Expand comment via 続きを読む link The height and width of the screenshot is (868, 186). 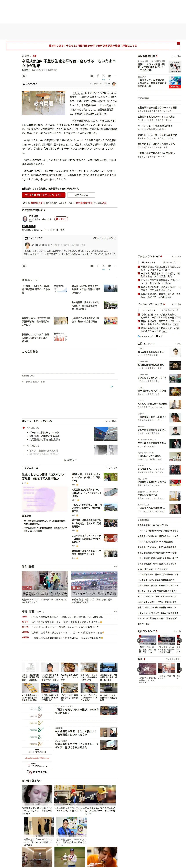[x=110, y=254]
